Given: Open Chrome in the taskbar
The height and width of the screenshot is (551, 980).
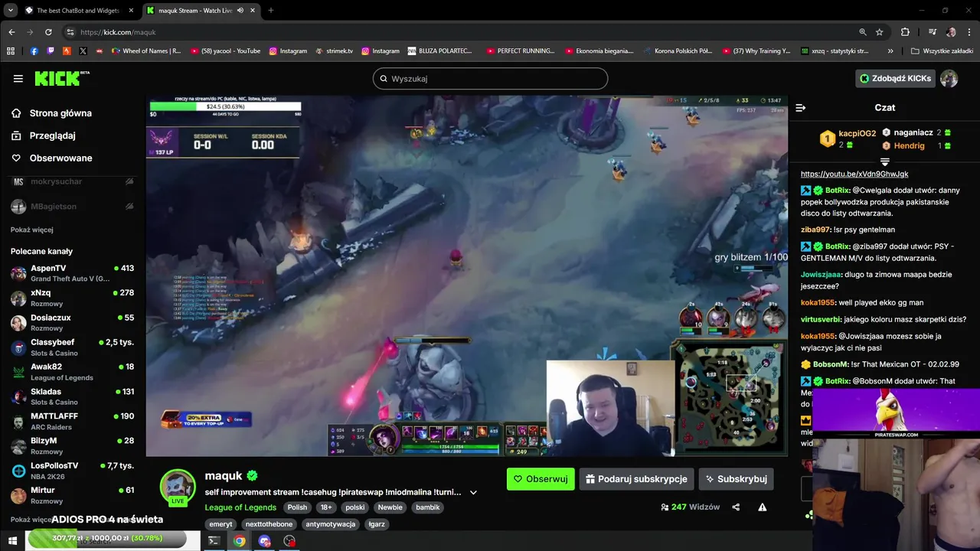Looking at the screenshot, I should point(240,541).
